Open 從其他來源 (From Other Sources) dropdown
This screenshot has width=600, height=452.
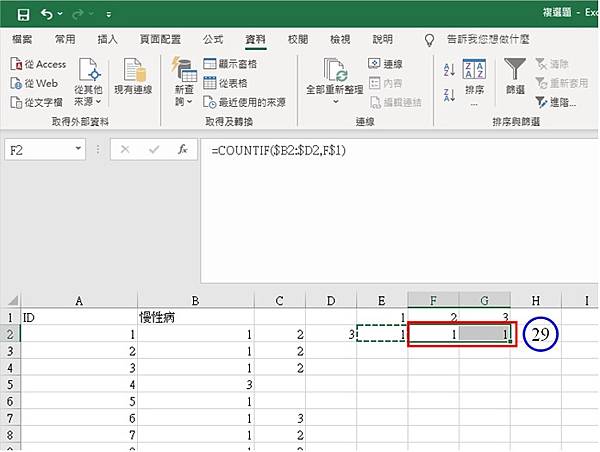[88, 82]
